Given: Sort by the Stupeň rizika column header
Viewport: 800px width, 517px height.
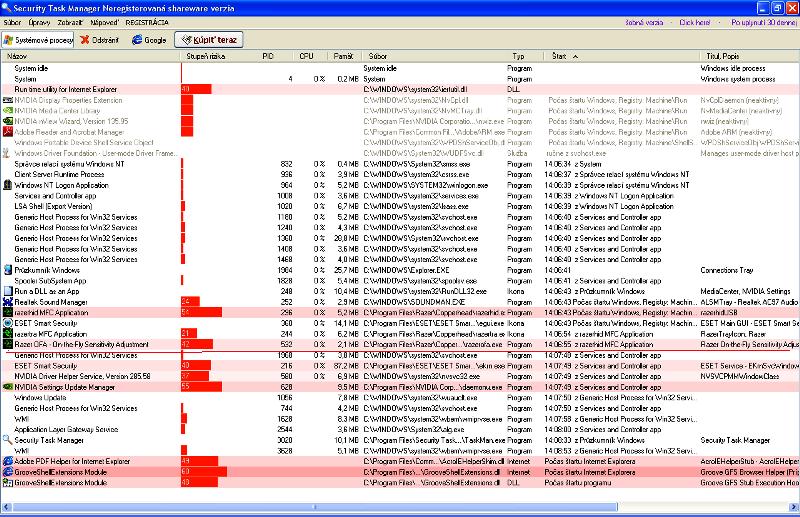Looking at the screenshot, I should (219, 56).
